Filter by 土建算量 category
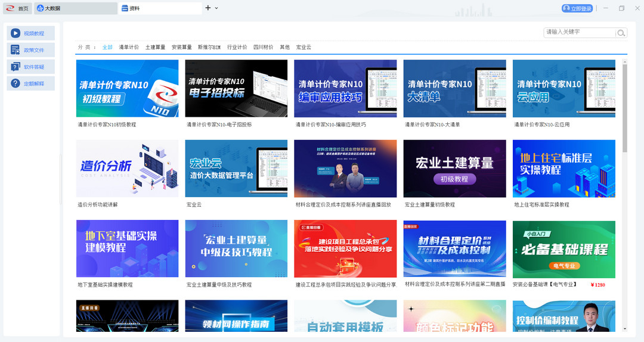 155,47
